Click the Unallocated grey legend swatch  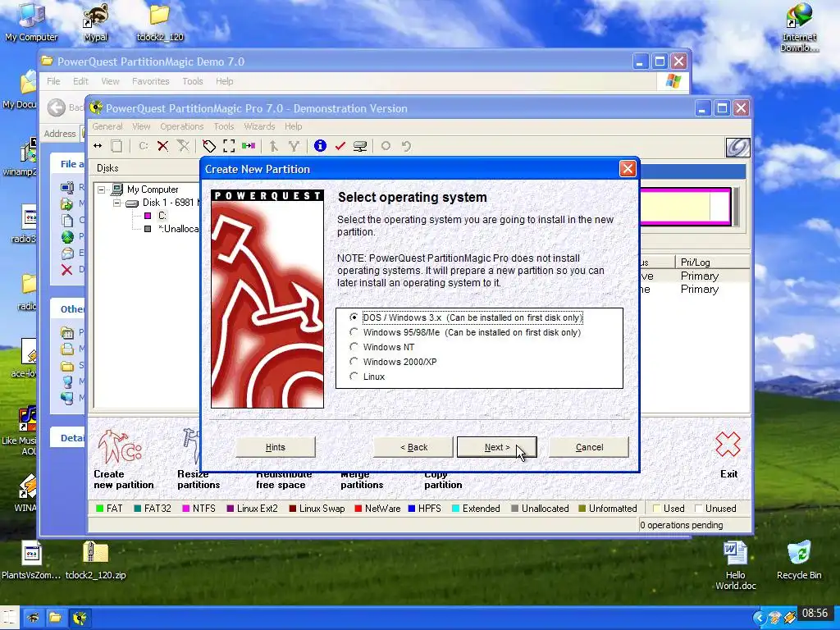[x=515, y=509]
